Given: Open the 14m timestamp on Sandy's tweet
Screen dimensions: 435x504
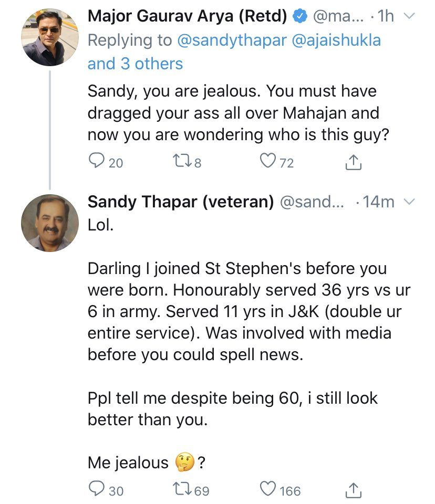Looking at the screenshot, I should pos(378,202).
